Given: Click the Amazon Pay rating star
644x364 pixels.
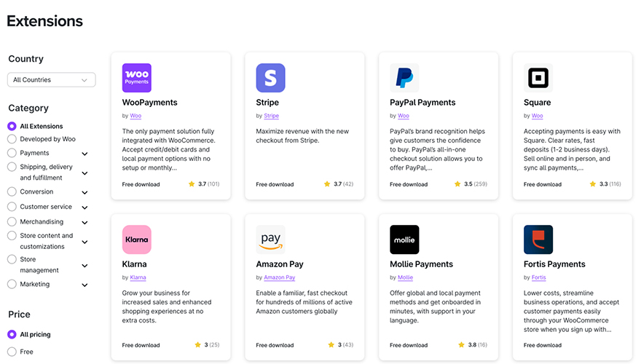Looking at the screenshot, I should [331, 345].
